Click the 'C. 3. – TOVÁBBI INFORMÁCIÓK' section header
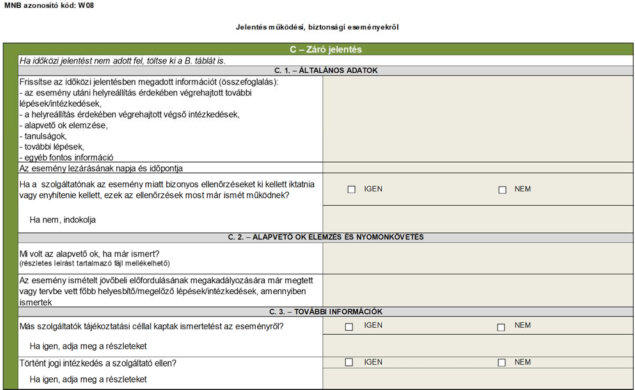 click(326, 312)
